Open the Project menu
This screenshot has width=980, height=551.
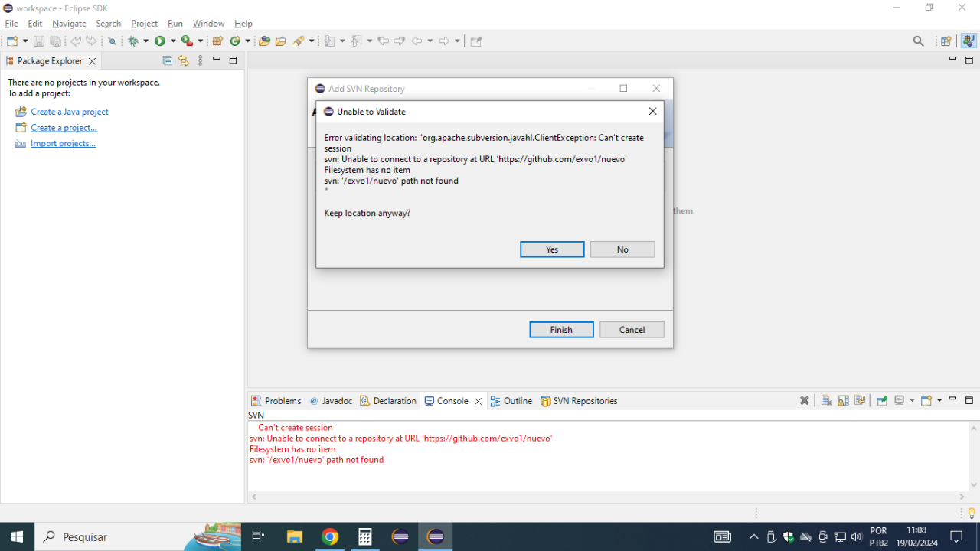click(x=144, y=23)
